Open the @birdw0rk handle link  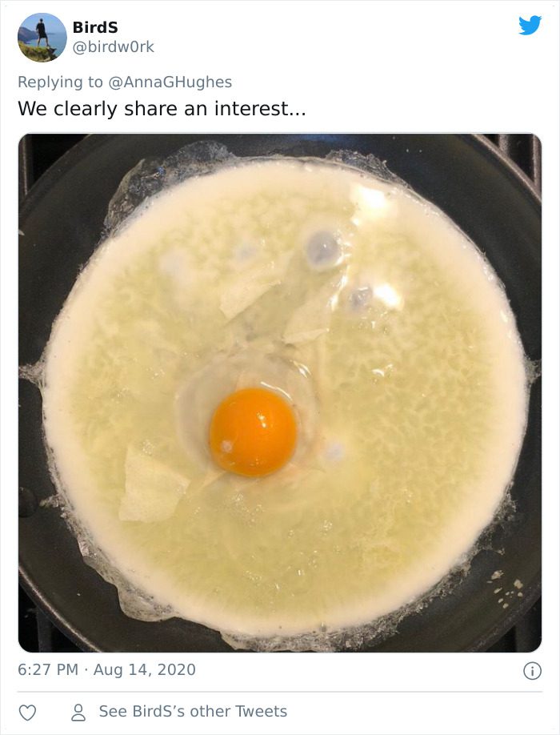click(114, 47)
